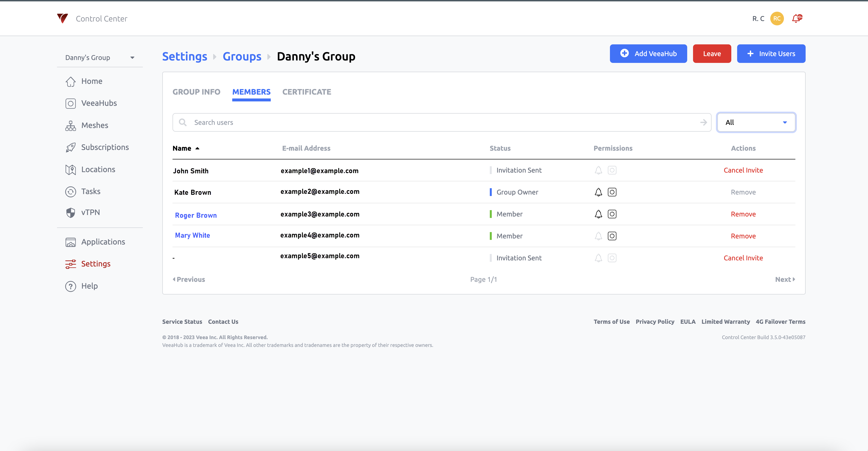Click the RC user avatar

pos(777,19)
